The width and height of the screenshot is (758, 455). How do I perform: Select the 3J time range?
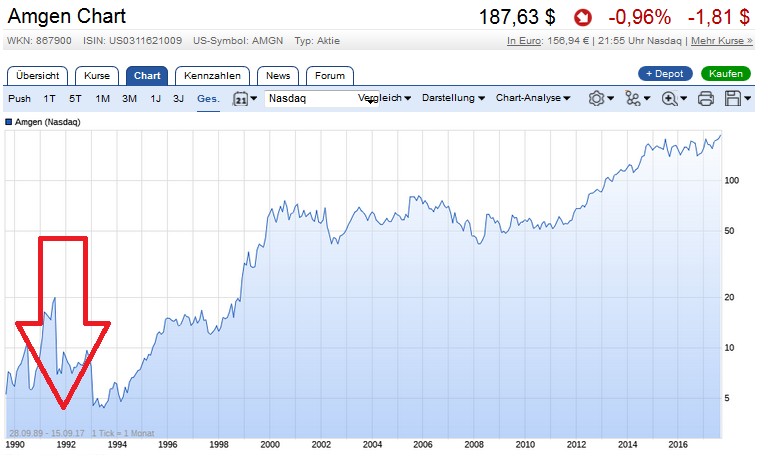[x=178, y=99]
